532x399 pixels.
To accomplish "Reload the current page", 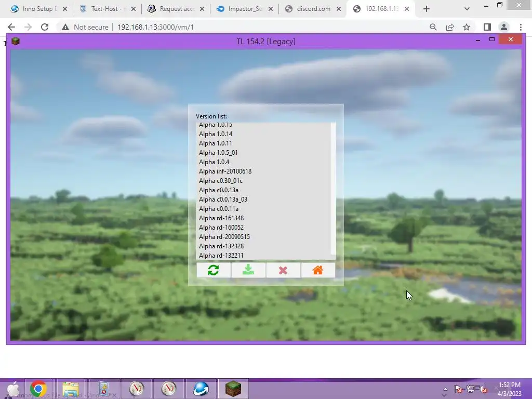I will pos(45,27).
